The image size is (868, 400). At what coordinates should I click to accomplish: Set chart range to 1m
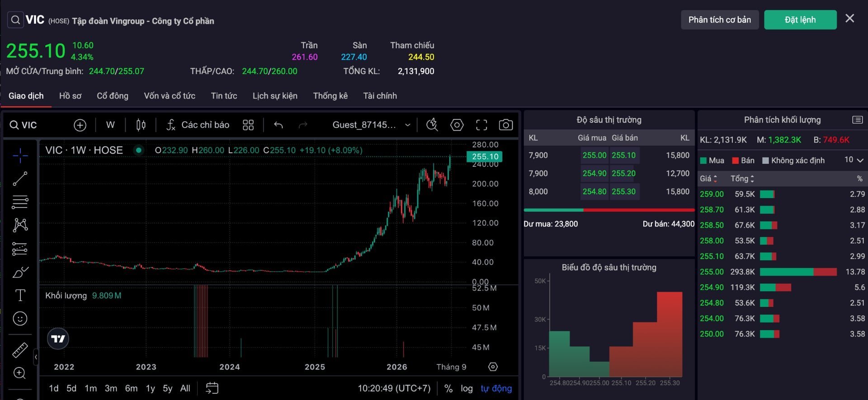[90, 388]
